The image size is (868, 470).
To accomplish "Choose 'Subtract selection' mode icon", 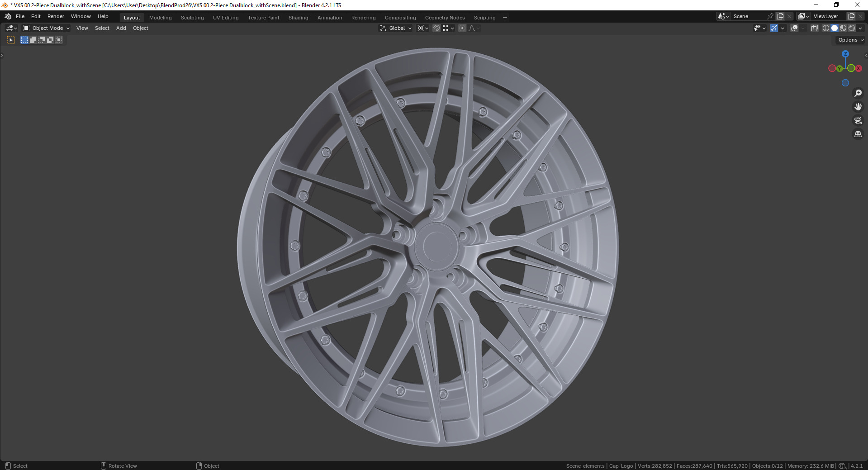I will pos(42,40).
